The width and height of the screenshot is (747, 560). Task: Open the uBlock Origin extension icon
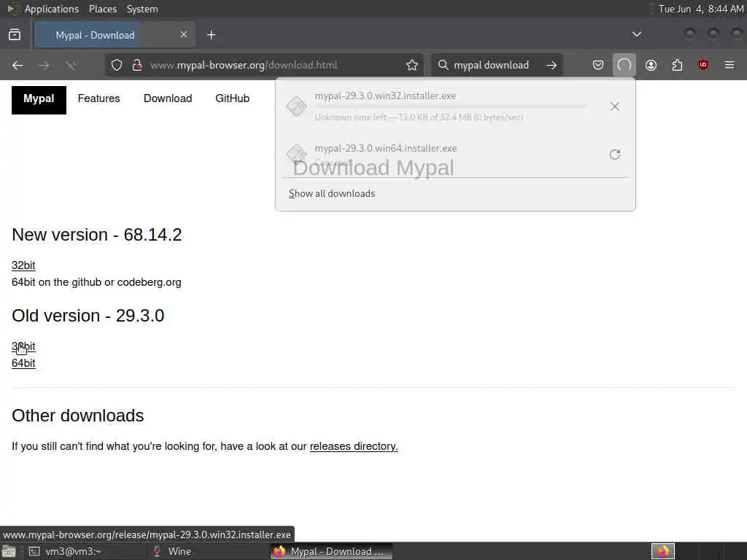click(703, 65)
